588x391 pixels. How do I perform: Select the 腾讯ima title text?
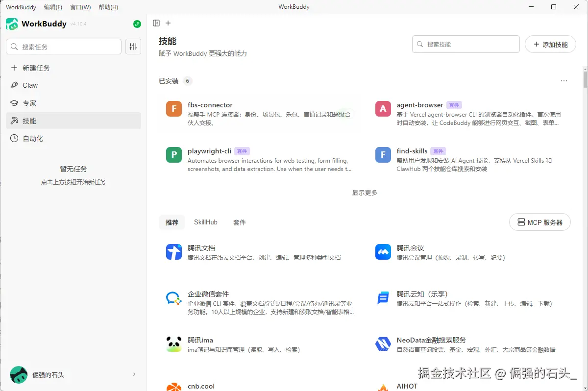(200, 340)
